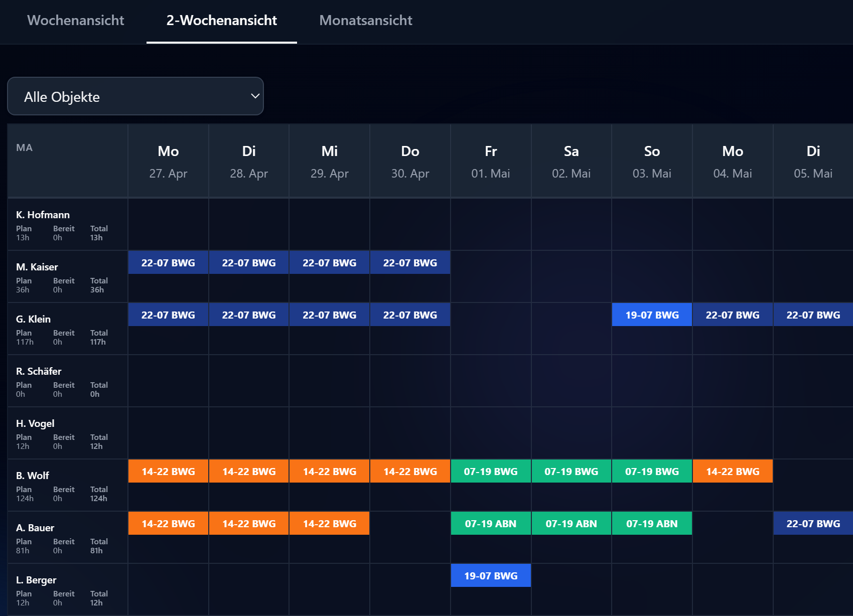
Task: Click the empty Saturday cell for R. Schäfer
Action: pyautogui.click(x=571, y=381)
